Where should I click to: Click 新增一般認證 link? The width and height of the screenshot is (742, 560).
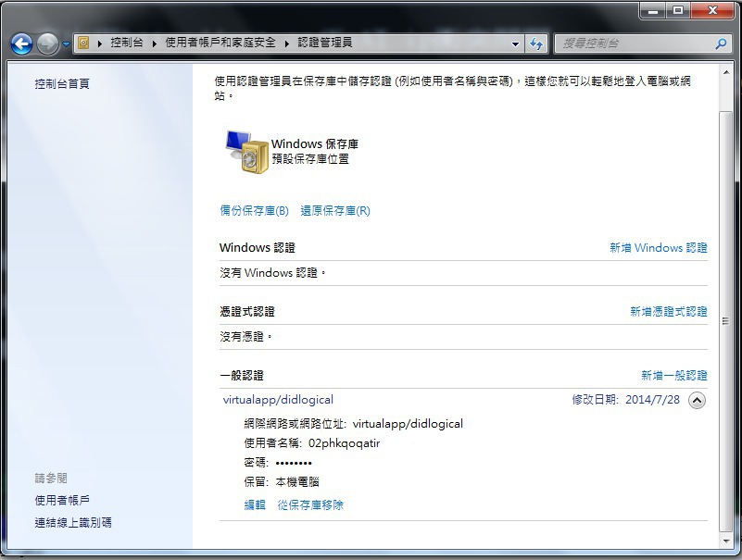pyautogui.click(x=673, y=376)
